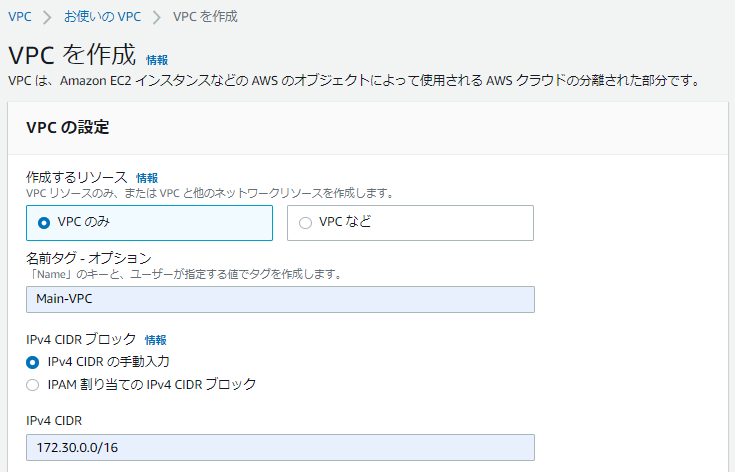The width and height of the screenshot is (735, 472).
Task: Click the 作成するリソース section label
Action: pyautogui.click(x=76, y=177)
